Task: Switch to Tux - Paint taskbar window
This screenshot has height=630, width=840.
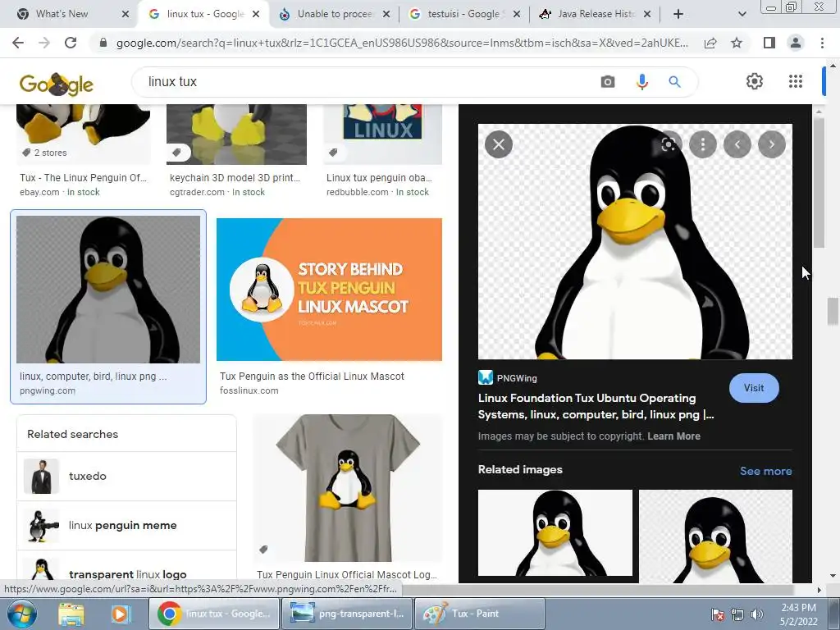Action: pyautogui.click(x=480, y=614)
